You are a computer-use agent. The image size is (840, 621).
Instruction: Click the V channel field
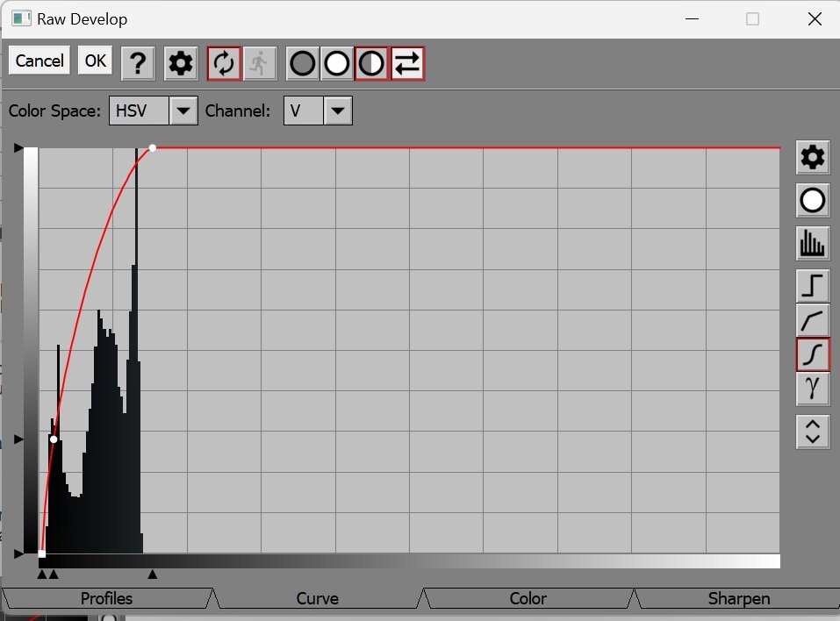(303, 111)
